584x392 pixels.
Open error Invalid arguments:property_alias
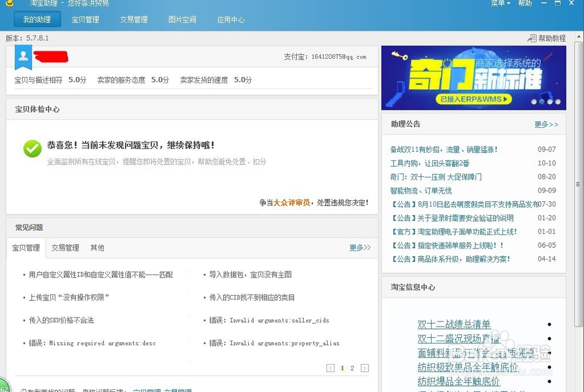pyautogui.click(x=274, y=343)
